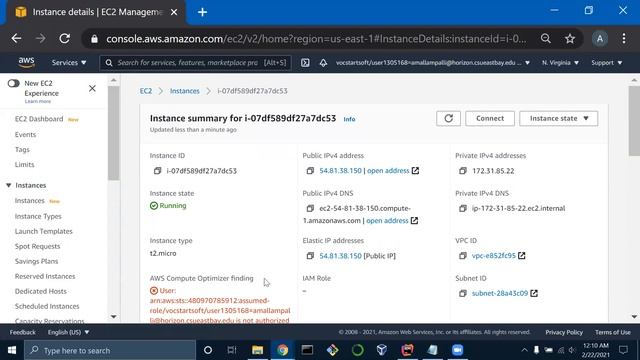Screen dimensions: 640x360
Task: Toggle New EC2 Experience switch
Action: [13, 83]
